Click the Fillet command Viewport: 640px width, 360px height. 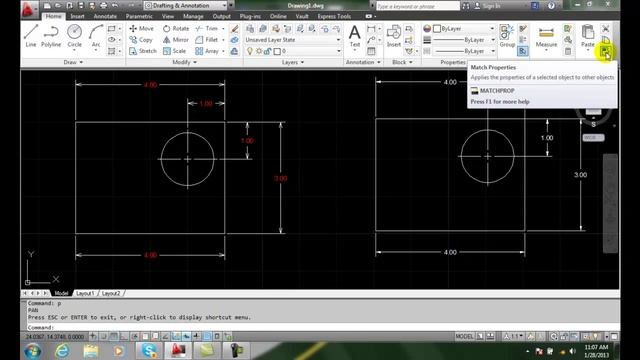pyautogui.click(x=207, y=40)
